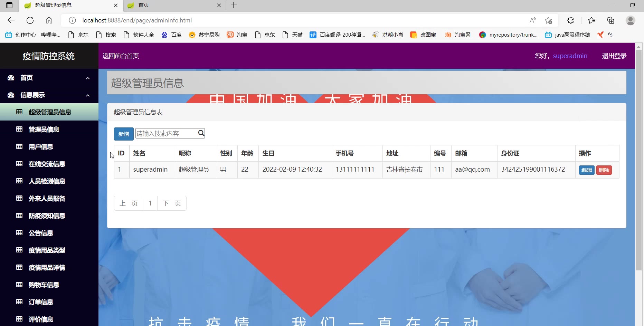Close the 超级管理员信息 browser tab
Viewport: 644px width, 326px height.
[116, 5]
